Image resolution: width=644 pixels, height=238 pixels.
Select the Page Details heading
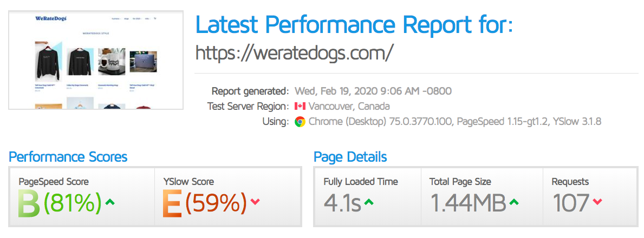tap(350, 157)
